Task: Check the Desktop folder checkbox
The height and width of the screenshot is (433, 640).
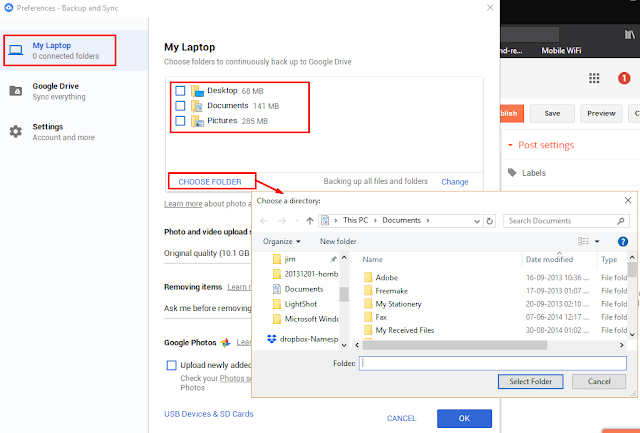Action: pos(180,91)
